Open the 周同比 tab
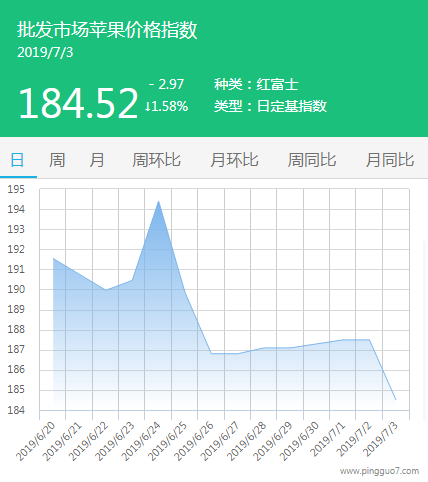Image resolution: width=428 pixels, height=482 pixels. click(312, 160)
